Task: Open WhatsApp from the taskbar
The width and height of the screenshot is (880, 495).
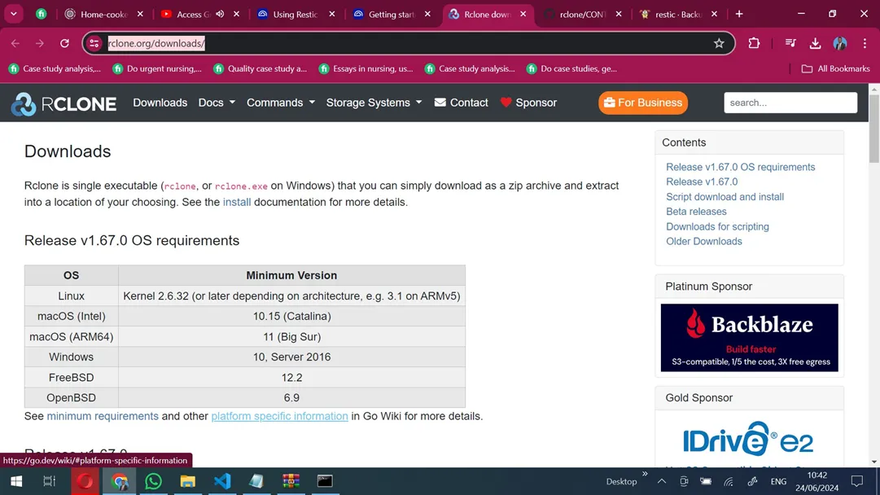Action: [x=153, y=481]
